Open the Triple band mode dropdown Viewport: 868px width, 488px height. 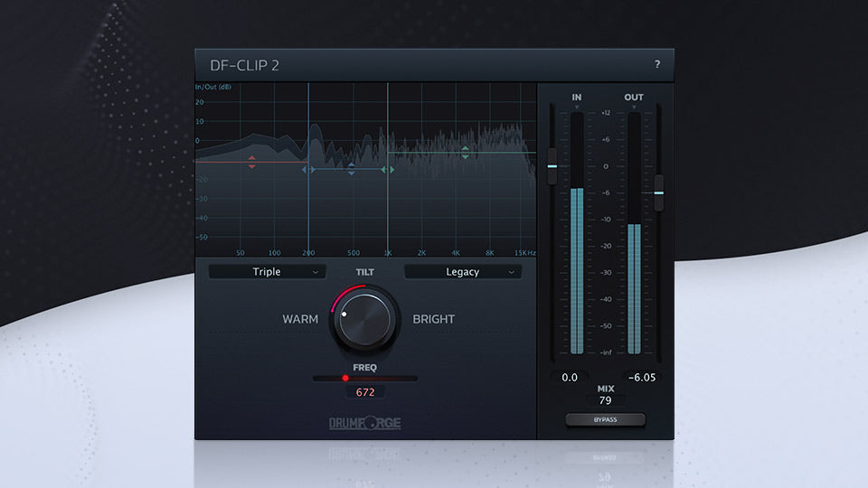point(267,271)
